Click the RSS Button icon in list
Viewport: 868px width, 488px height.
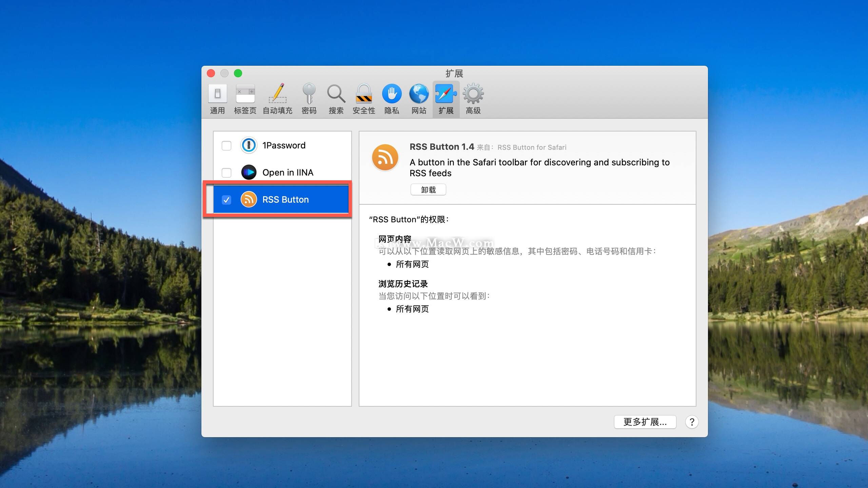(x=249, y=200)
